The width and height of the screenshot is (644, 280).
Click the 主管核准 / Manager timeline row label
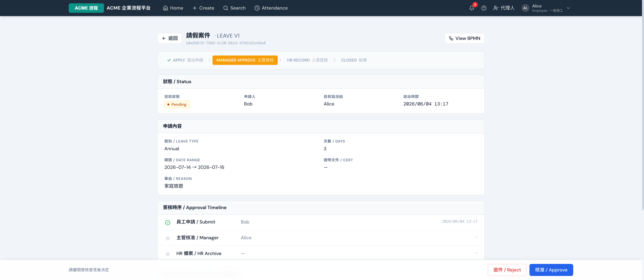click(197, 238)
